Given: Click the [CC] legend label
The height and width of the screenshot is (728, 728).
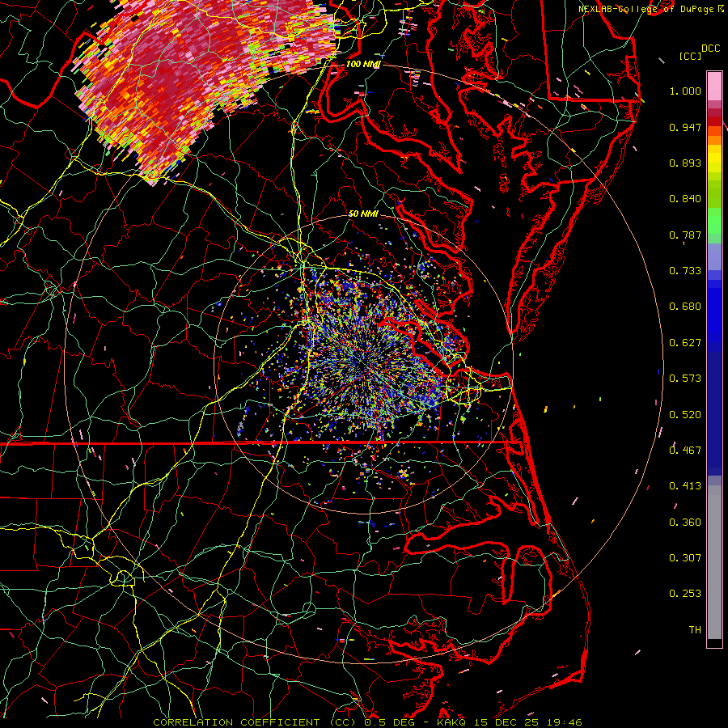Looking at the screenshot, I should point(691,56).
